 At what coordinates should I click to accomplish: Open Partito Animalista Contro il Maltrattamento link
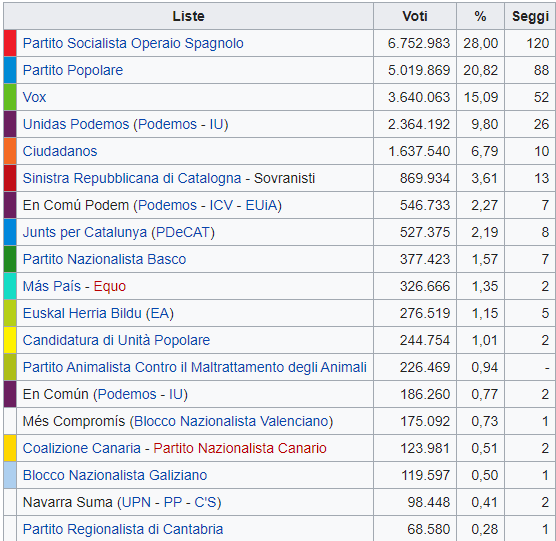(x=195, y=367)
